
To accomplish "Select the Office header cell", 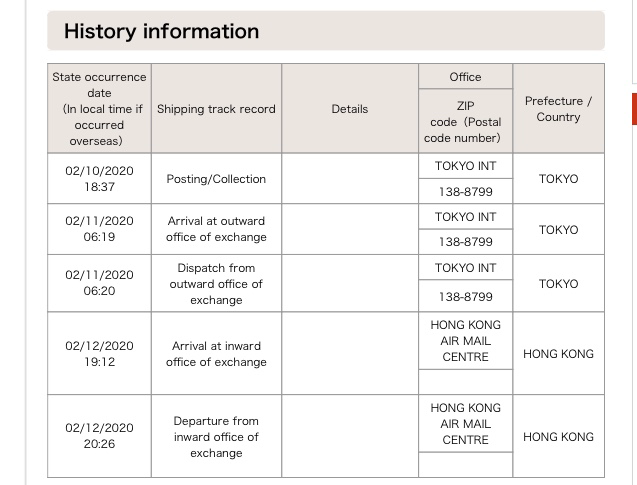I will click(466, 76).
